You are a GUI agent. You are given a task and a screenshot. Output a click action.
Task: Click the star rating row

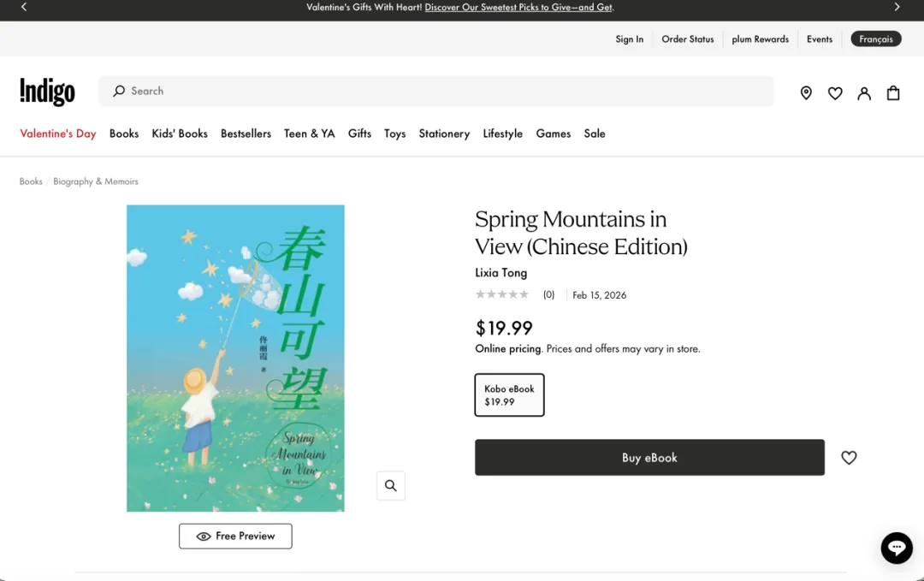[x=502, y=295]
